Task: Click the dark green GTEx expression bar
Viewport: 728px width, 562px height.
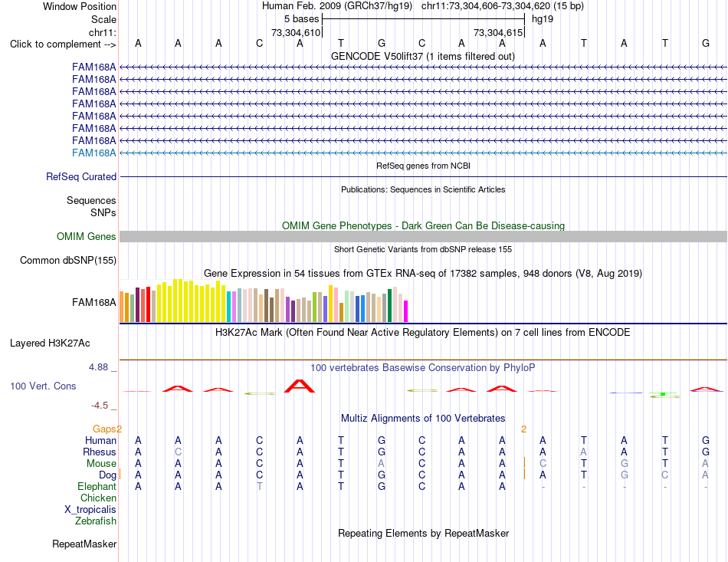Action: [x=389, y=306]
